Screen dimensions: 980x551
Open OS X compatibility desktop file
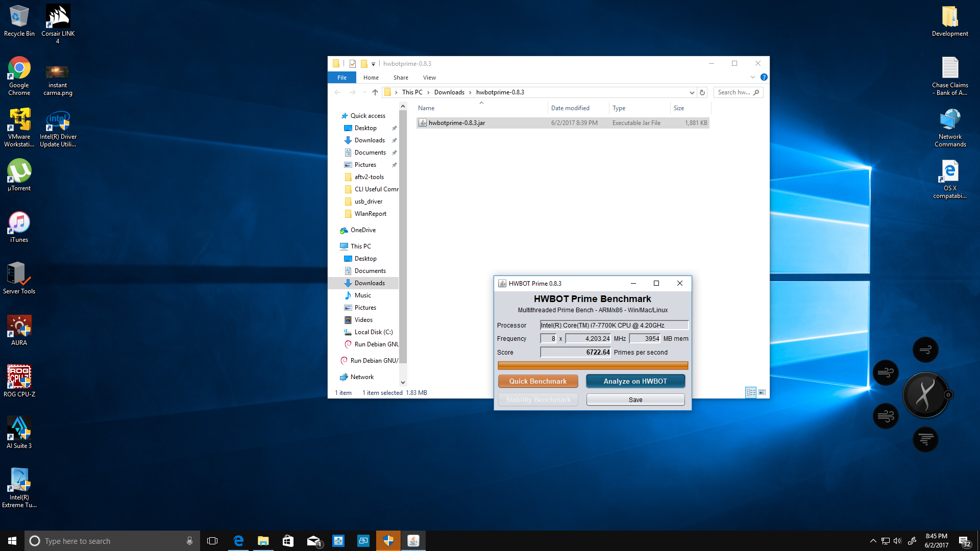950,179
